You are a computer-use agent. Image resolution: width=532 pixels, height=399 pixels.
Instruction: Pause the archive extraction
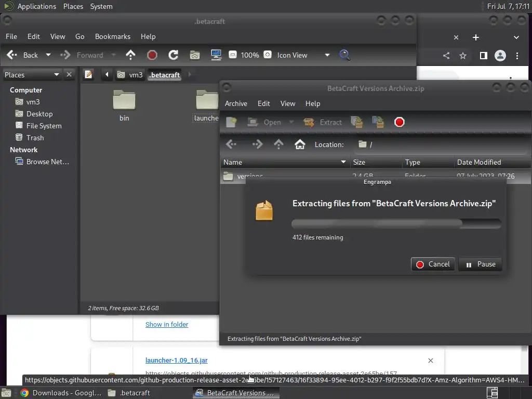[480, 264]
